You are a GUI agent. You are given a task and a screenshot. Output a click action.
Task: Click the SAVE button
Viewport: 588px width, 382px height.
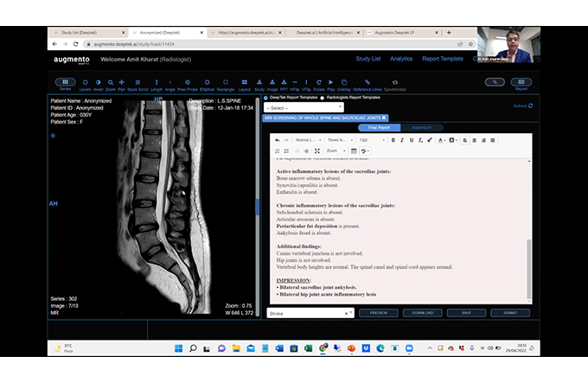tap(466, 313)
